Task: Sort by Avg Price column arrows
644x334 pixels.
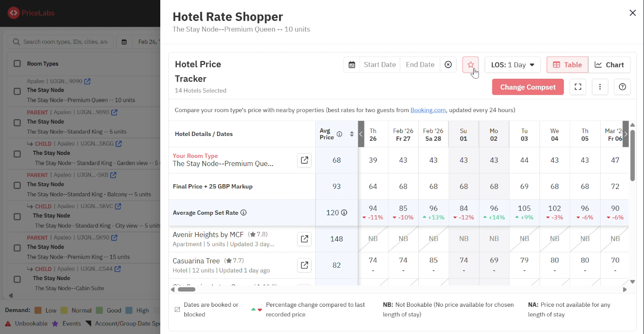Action: tap(352, 134)
